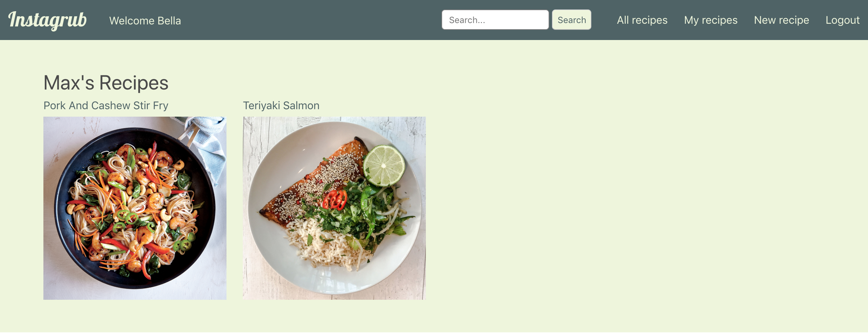Open the Teriyaki Salmon title link
The width and height of the screenshot is (868, 333).
tap(281, 105)
